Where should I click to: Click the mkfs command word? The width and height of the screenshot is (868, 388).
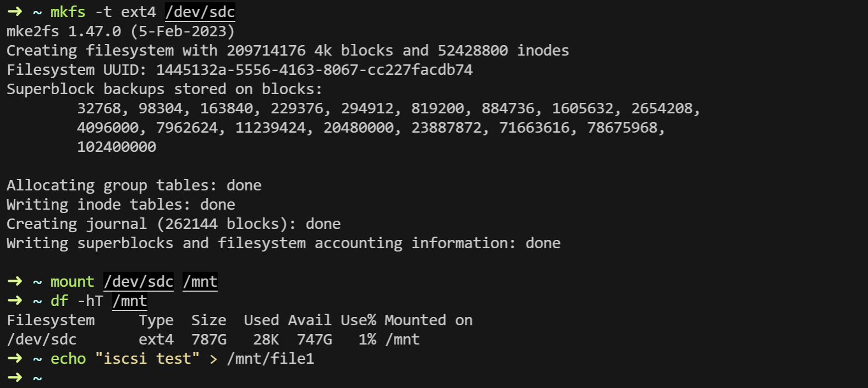coord(68,12)
